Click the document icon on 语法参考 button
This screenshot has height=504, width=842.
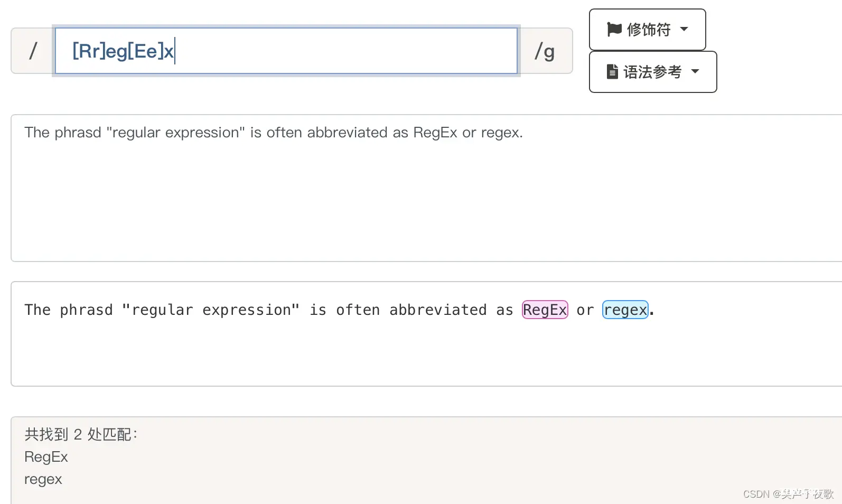(x=612, y=71)
